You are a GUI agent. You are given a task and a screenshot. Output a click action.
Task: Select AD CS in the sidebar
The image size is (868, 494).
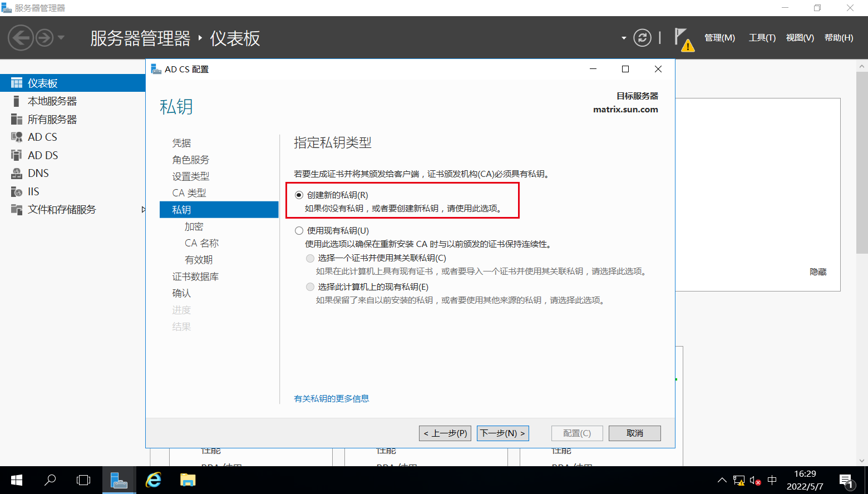tap(42, 137)
